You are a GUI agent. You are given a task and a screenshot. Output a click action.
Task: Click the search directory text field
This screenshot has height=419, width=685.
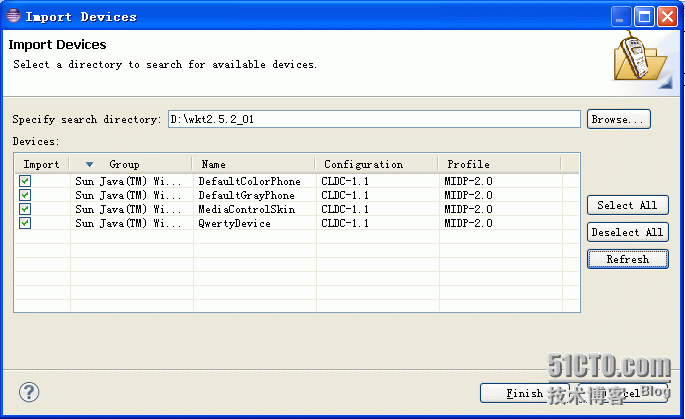(x=374, y=119)
